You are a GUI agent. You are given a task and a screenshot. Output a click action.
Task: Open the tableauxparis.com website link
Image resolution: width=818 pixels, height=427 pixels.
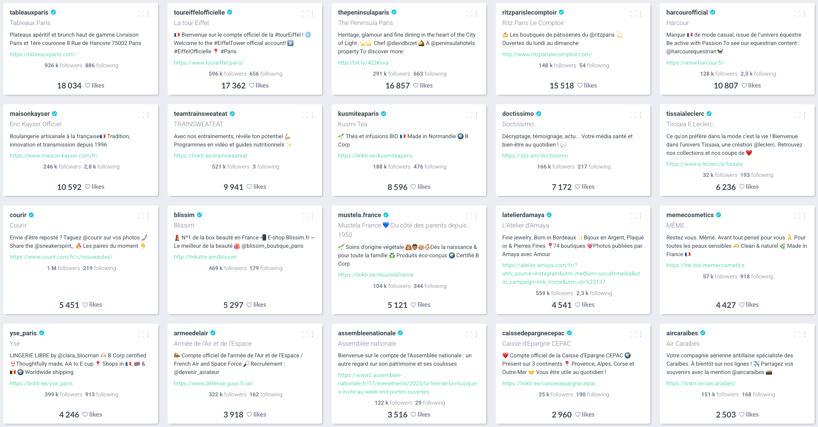pyautogui.click(x=43, y=55)
